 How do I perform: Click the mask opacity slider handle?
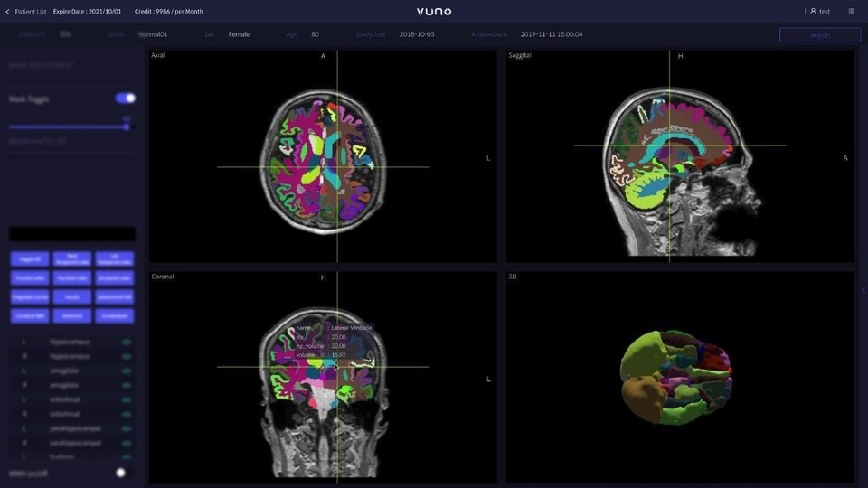[x=127, y=127]
